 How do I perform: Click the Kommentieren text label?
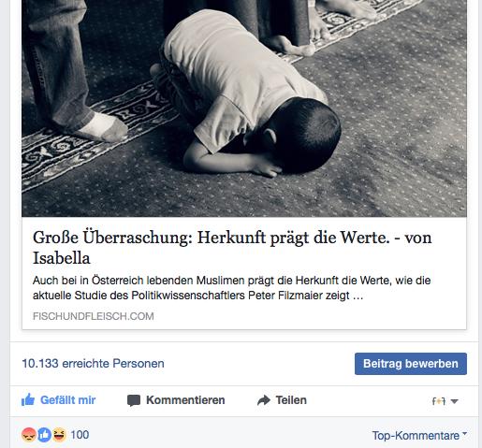(x=185, y=400)
